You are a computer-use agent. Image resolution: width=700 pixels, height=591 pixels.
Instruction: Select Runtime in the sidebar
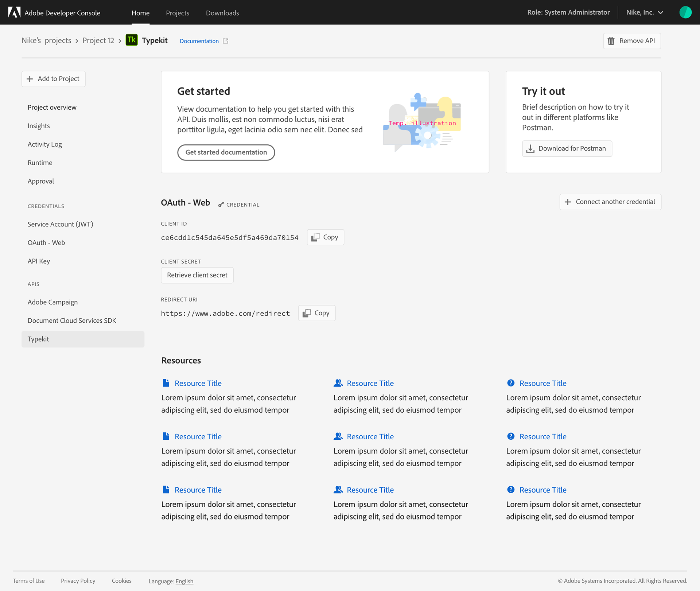[x=40, y=163]
